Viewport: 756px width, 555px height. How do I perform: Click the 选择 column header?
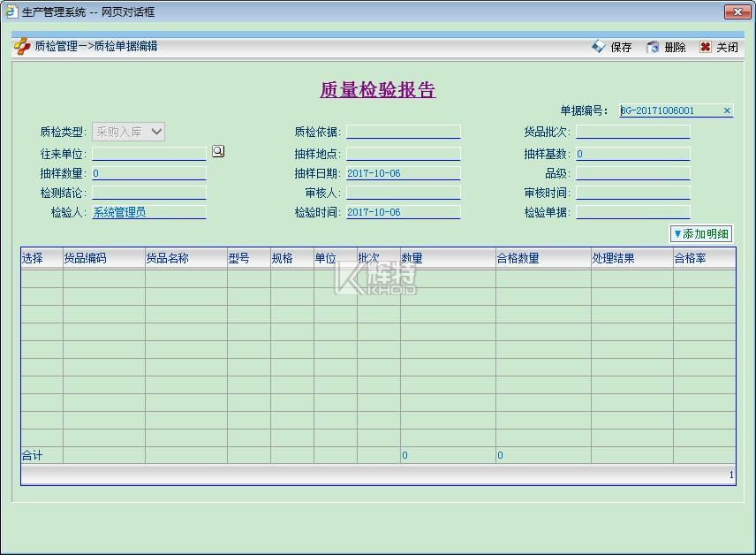tap(42, 258)
